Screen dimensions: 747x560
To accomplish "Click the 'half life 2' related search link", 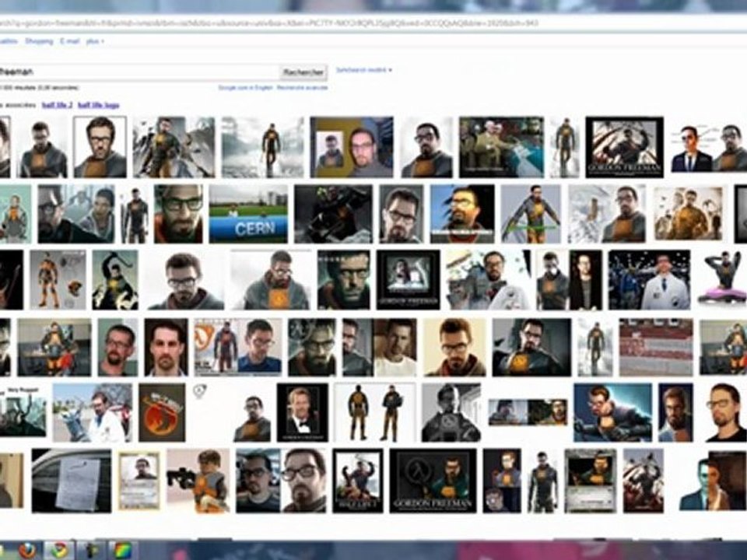I will tap(57, 105).
